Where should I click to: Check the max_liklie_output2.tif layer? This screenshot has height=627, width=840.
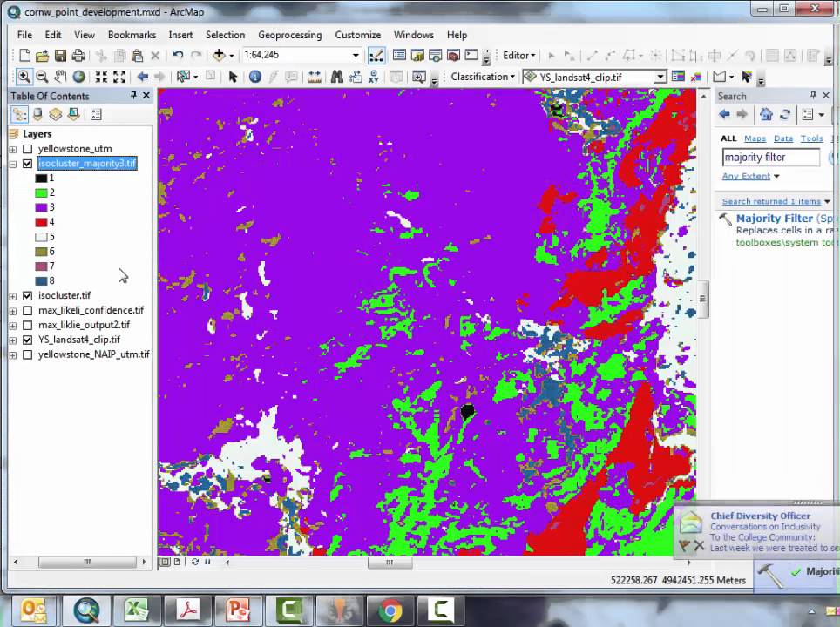28,325
